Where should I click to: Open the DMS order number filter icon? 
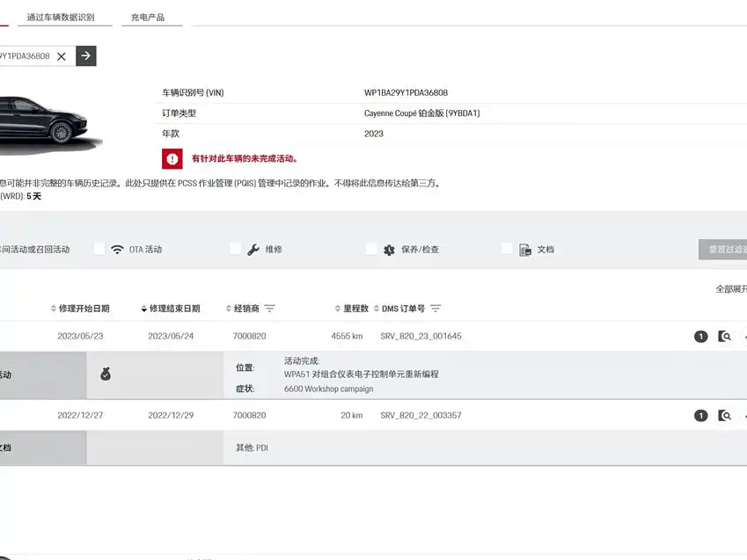436,309
